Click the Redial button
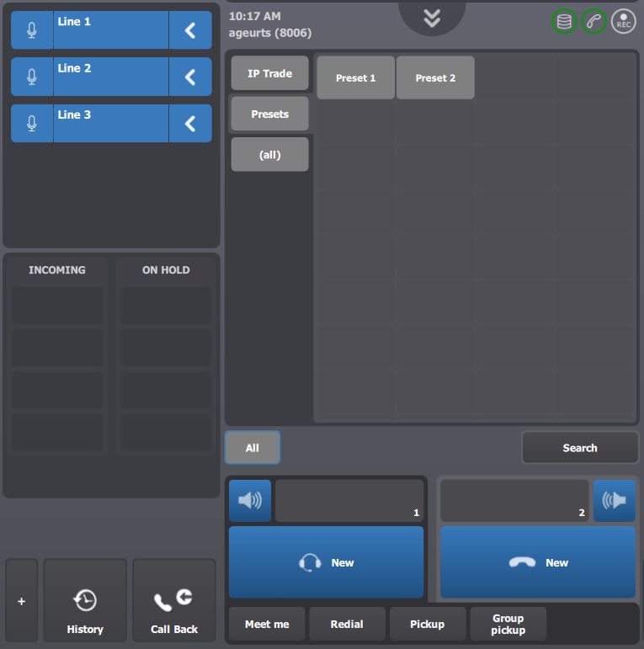The width and height of the screenshot is (644, 649). (347, 624)
